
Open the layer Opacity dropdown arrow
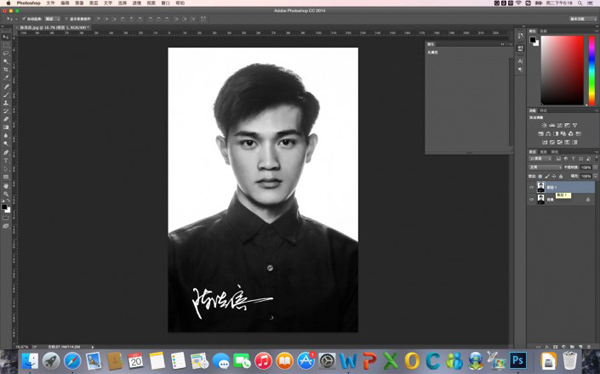pos(595,167)
